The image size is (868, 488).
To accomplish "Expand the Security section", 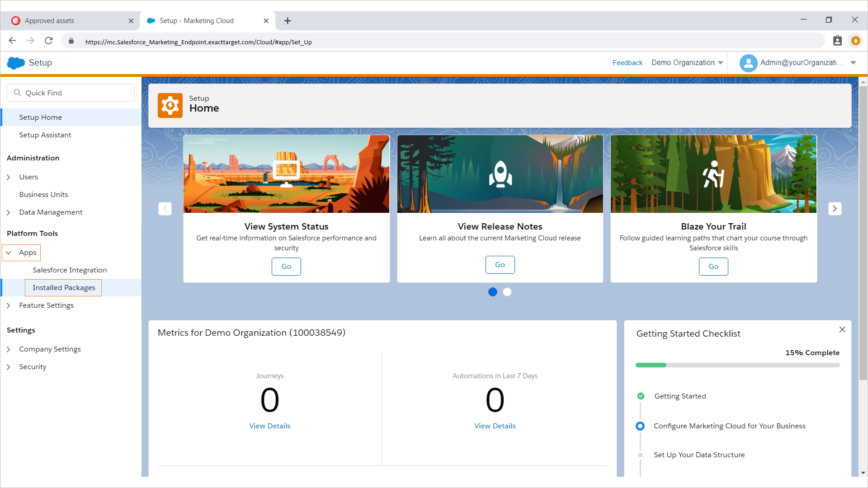I will pyautogui.click(x=9, y=367).
